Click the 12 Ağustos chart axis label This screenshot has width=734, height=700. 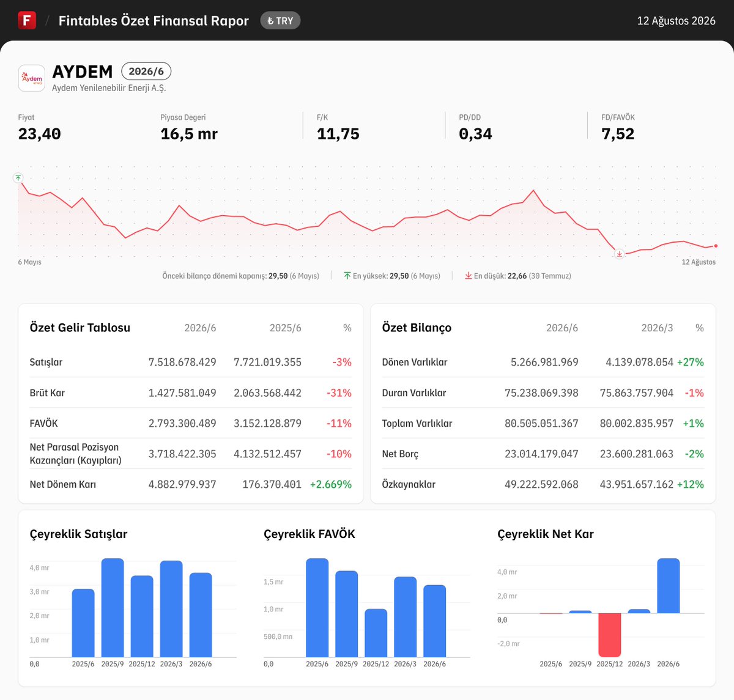pos(699,262)
